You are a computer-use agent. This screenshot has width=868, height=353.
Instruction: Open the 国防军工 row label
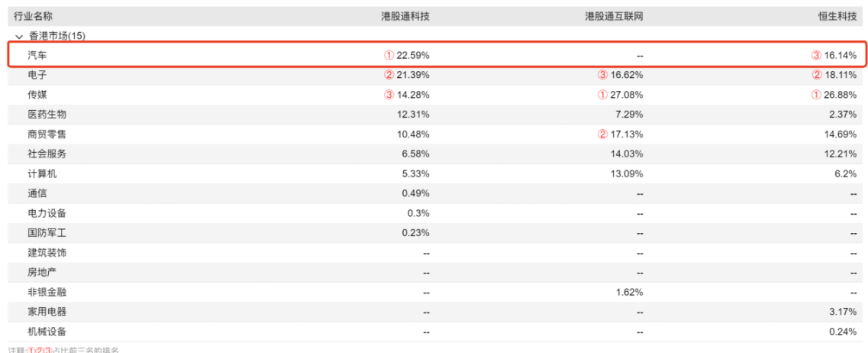pyautogui.click(x=47, y=233)
